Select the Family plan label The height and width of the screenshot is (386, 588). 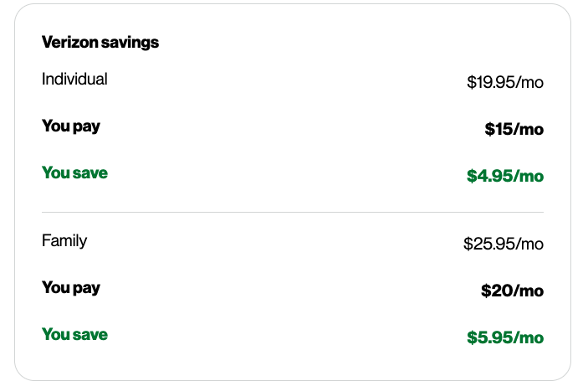click(x=64, y=241)
